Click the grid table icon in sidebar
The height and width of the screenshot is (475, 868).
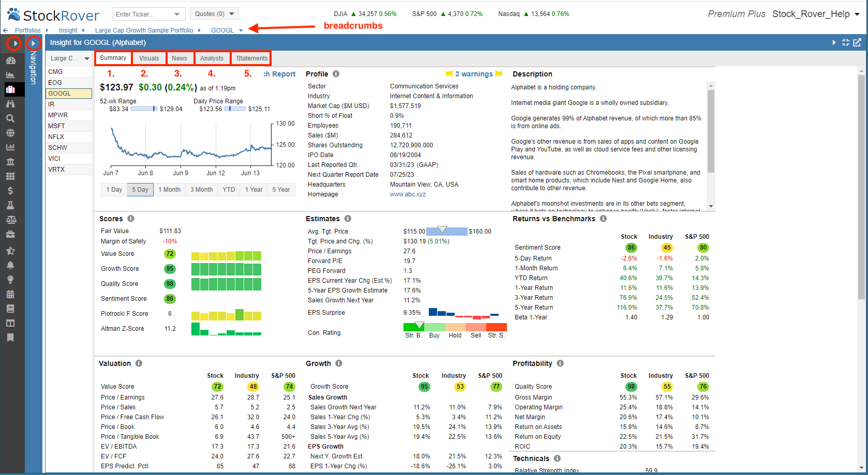10,176
